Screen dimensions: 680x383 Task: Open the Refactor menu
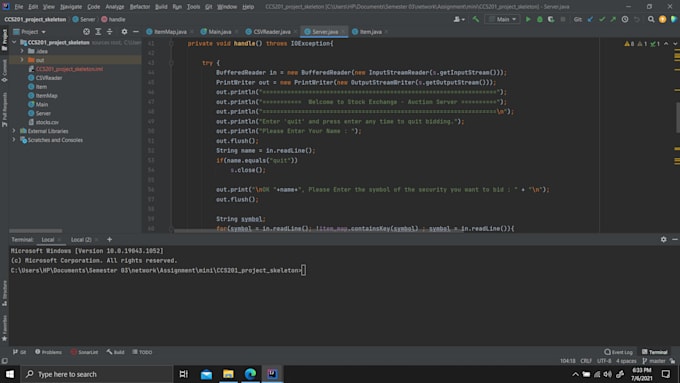(140, 7)
